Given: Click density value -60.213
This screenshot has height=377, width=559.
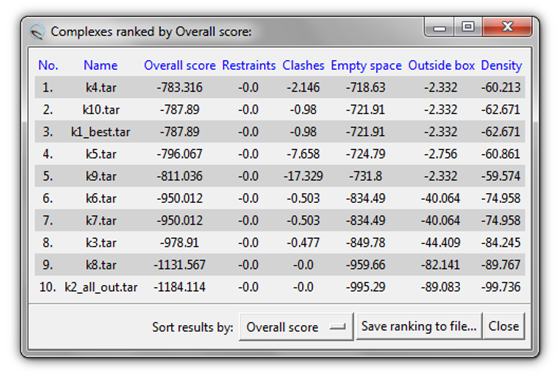Looking at the screenshot, I should coord(501,87).
